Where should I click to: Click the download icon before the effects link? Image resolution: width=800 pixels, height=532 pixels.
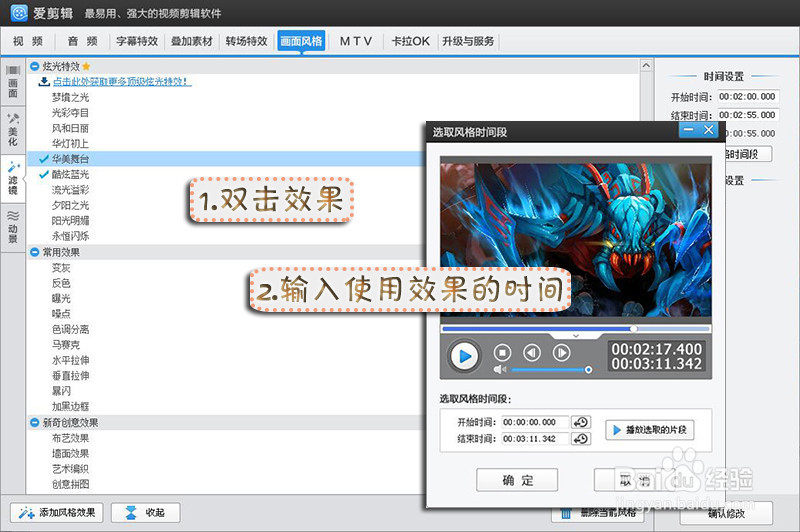click(x=44, y=82)
